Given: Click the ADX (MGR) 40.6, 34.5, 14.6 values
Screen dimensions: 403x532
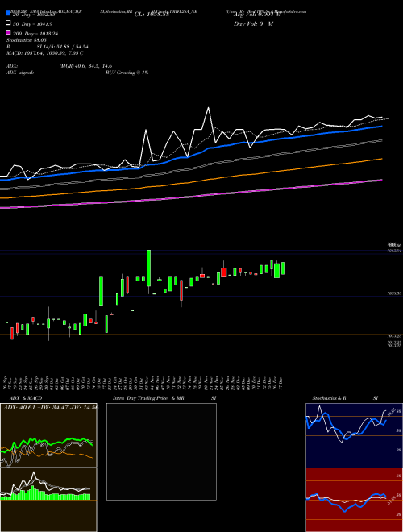Looking at the screenshot, I should click(x=85, y=66).
